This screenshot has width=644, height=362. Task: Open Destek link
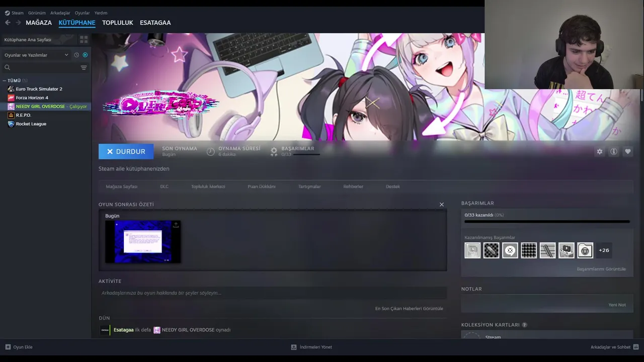pyautogui.click(x=393, y=187)
